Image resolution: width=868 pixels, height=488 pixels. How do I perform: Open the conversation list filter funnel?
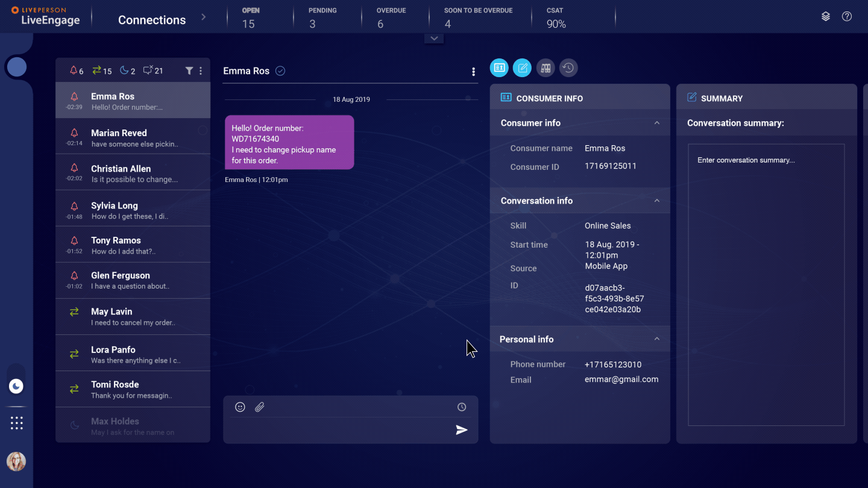point(189,70)
